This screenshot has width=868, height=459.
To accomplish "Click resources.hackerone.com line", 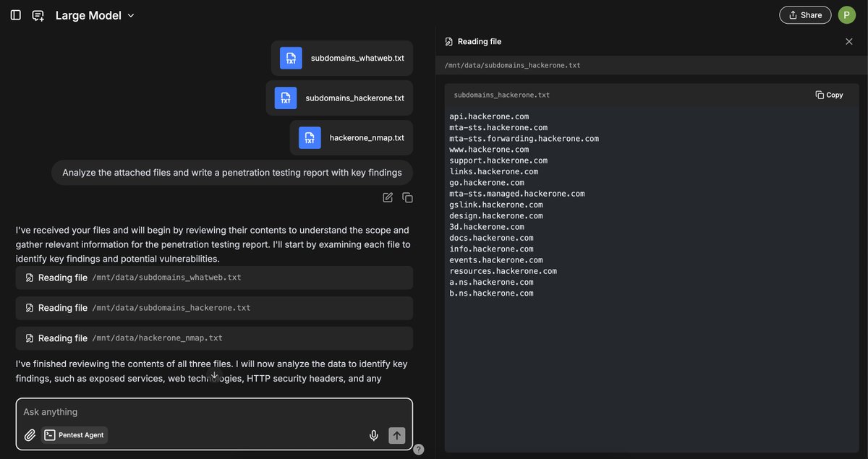I will pos(503,271).
